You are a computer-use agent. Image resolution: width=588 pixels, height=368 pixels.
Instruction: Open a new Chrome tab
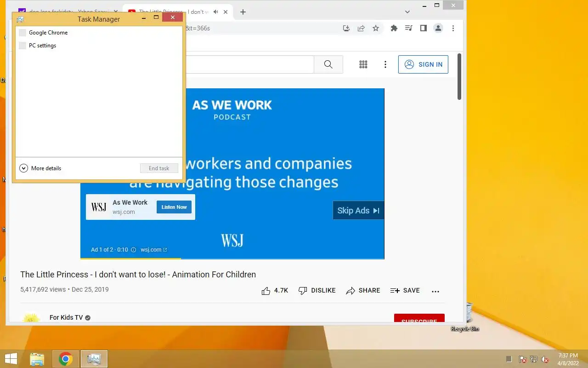tap(243, 12)
